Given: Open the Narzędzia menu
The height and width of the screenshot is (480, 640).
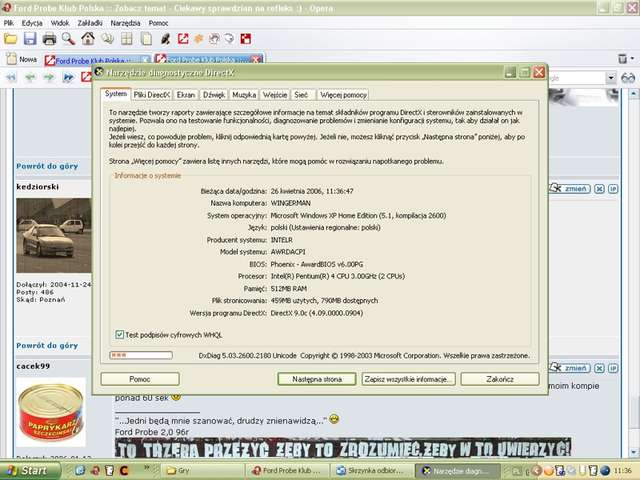Looking at the screenshot, I should tap(125, 23).
